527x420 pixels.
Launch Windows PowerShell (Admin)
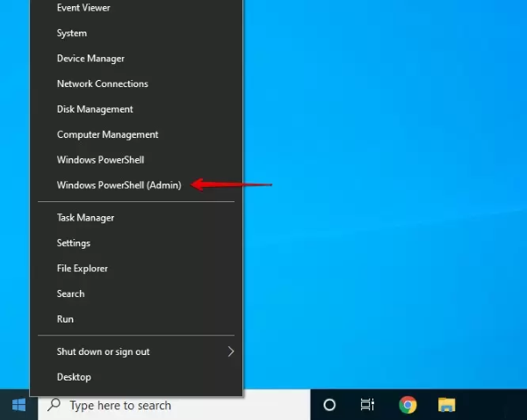click(136, 185)
